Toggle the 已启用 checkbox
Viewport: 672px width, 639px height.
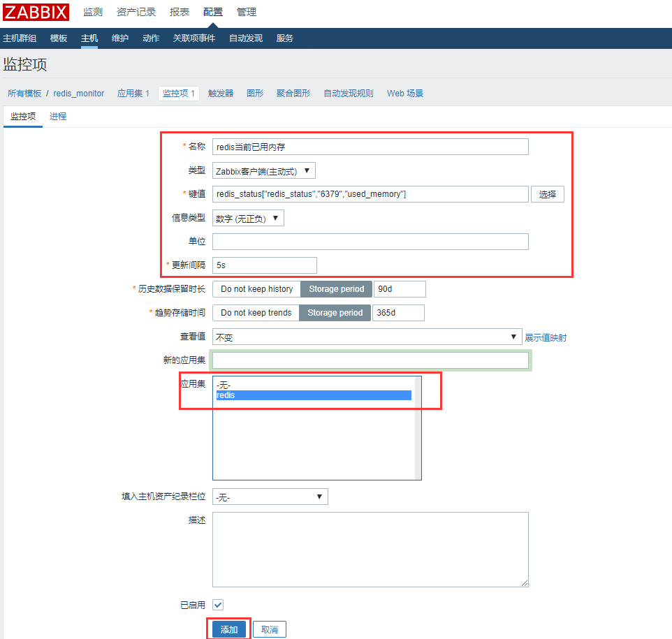coord(218,605)
